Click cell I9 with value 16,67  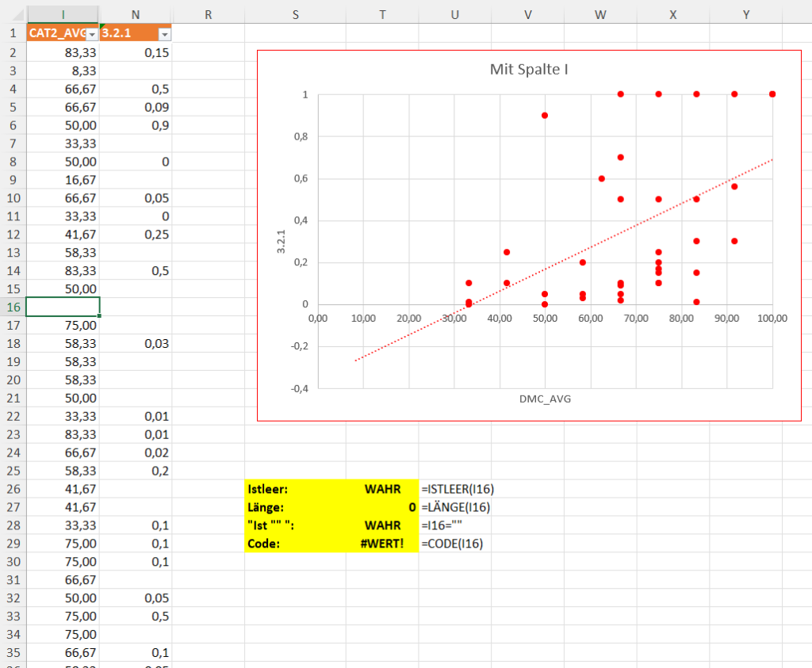[x=63, y=180]
